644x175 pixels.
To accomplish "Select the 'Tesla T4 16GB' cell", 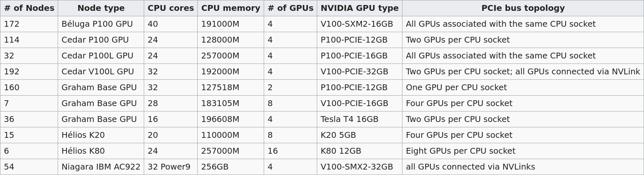I will point(360,119).
